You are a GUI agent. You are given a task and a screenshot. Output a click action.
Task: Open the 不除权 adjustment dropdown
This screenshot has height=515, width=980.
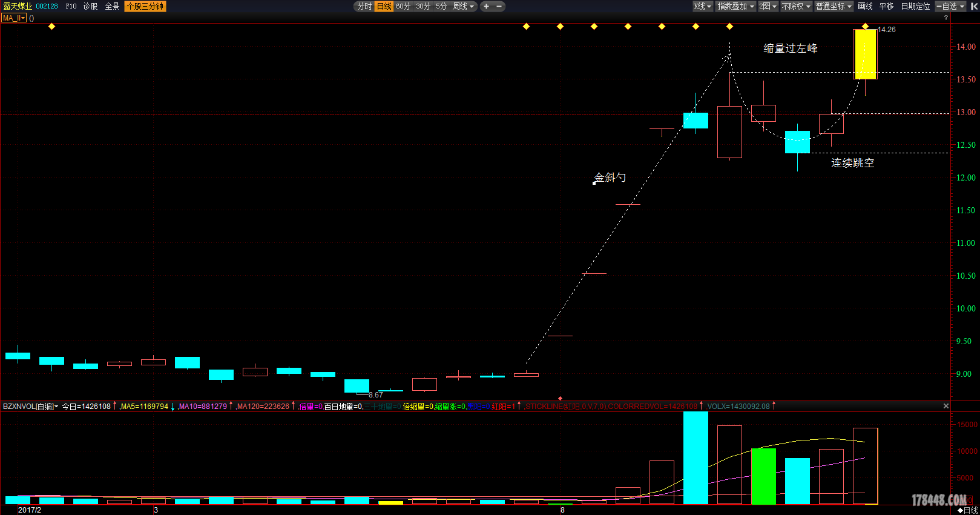tap(796, 6)
